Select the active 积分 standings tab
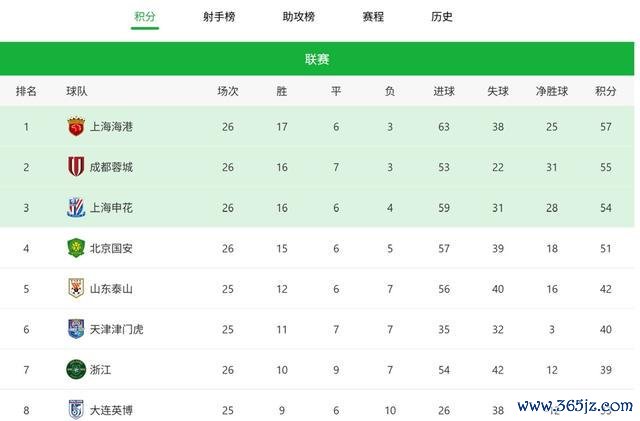This screenshot has height=421, width=640. coord(145,17)
